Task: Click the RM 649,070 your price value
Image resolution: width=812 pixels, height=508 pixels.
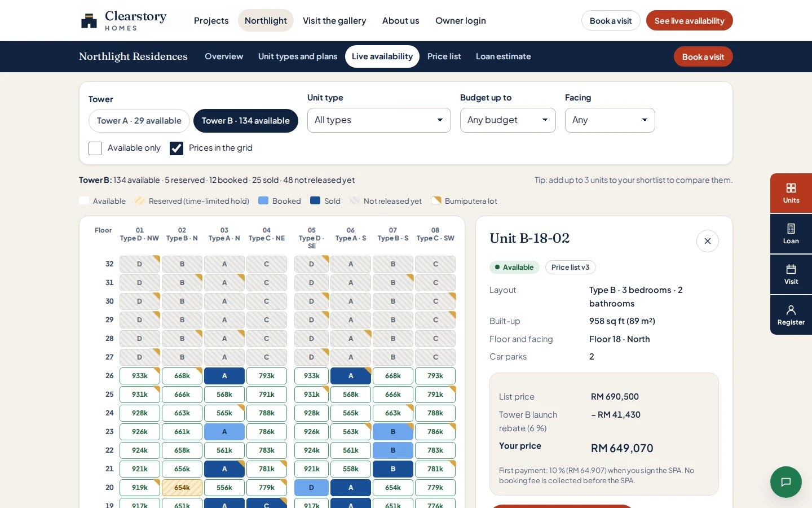Action: point(622,448)
